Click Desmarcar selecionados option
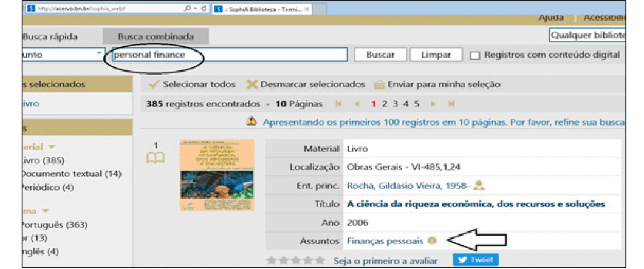The height and width of the screenshot is (269, 644). click(306, 84)
